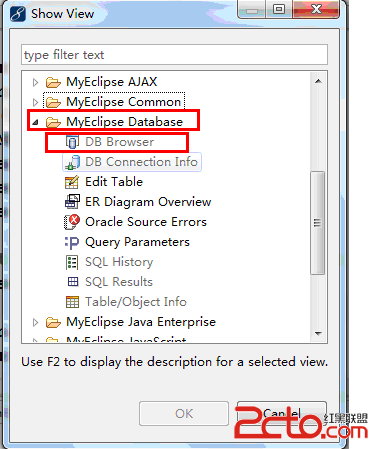Click the Show View title bar icon
Screen dimensions: 371x449
[17, 14]
